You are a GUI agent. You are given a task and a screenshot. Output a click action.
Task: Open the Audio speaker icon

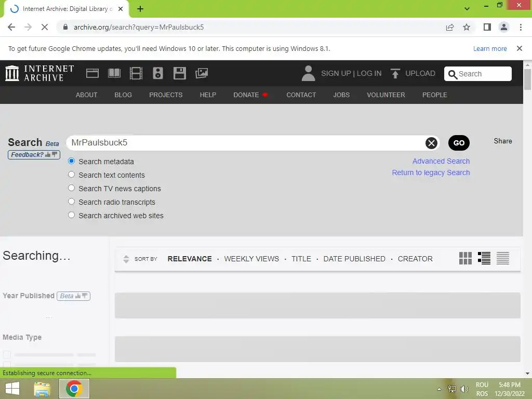158,73
